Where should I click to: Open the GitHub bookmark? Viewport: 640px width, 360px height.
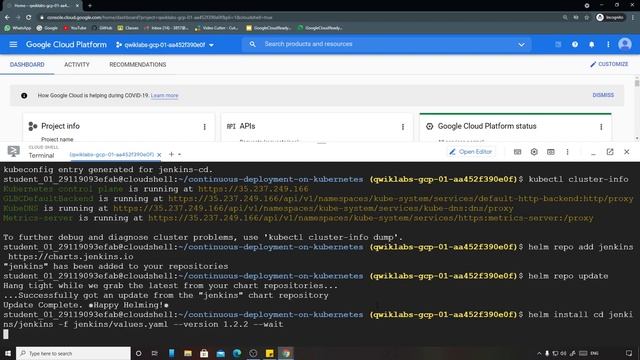click(x=102, y=28)
